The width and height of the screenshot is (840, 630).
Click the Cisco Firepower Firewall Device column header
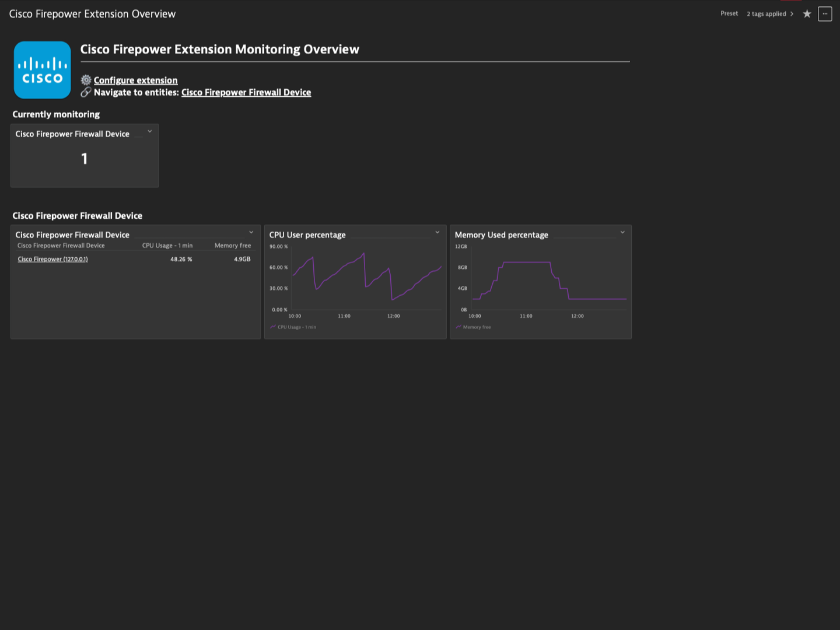pyautogui.click(x=61, y=246)
